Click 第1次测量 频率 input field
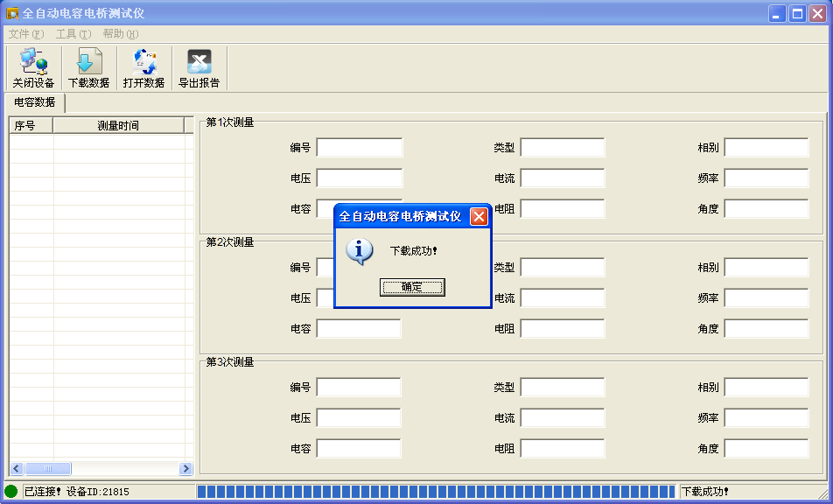Viewport: 833px width, 504px height. pos(766,178)
